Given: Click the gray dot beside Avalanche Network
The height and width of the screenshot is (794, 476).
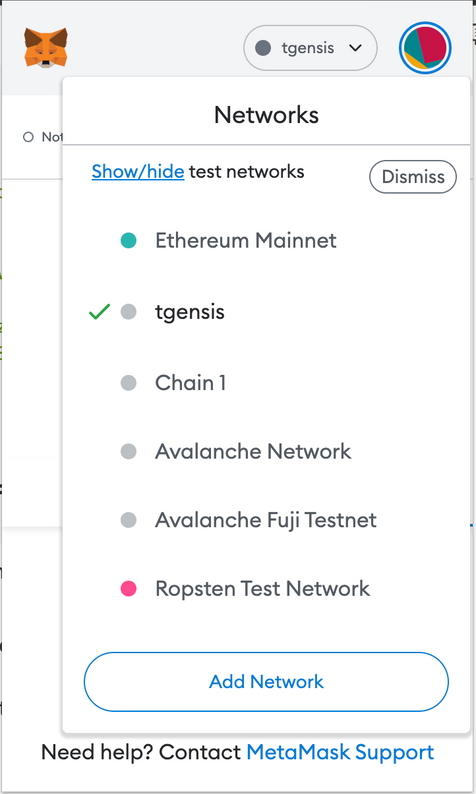Looking at the screenshot, I should 129,451.
